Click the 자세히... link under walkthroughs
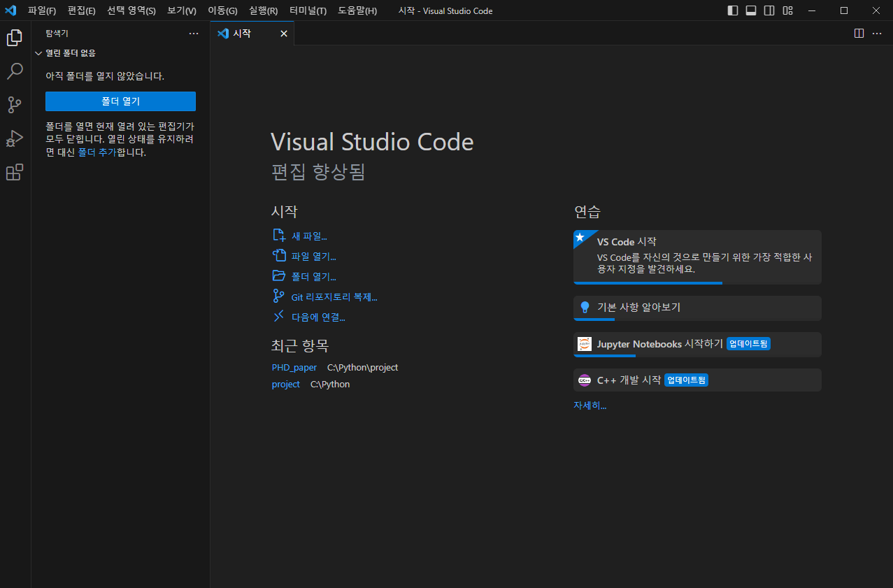This screenshot has width=893, height=588. tap(590, 406)
